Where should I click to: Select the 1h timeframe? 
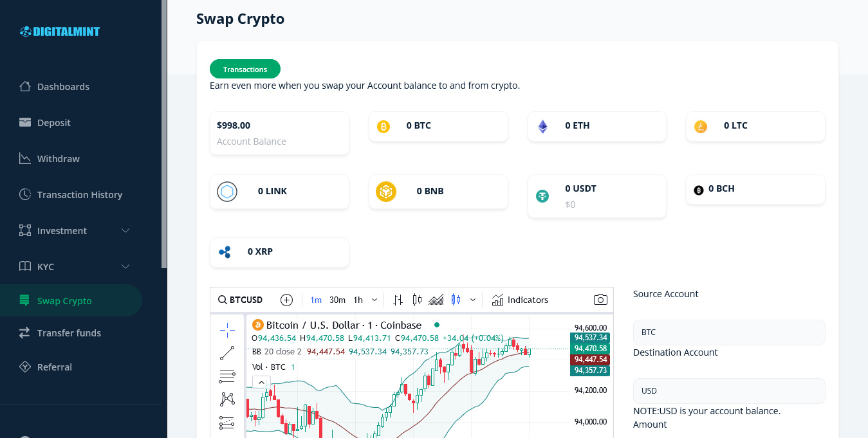point(358,300)
